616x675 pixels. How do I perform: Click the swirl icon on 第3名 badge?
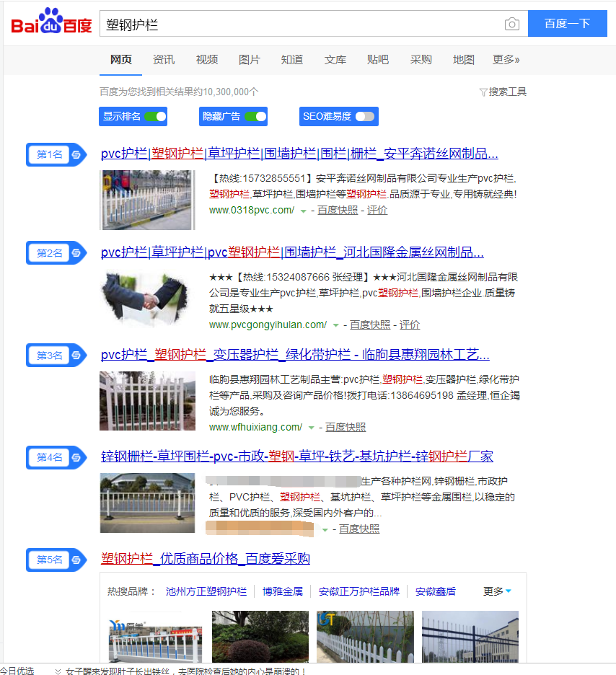click(76, 355)
